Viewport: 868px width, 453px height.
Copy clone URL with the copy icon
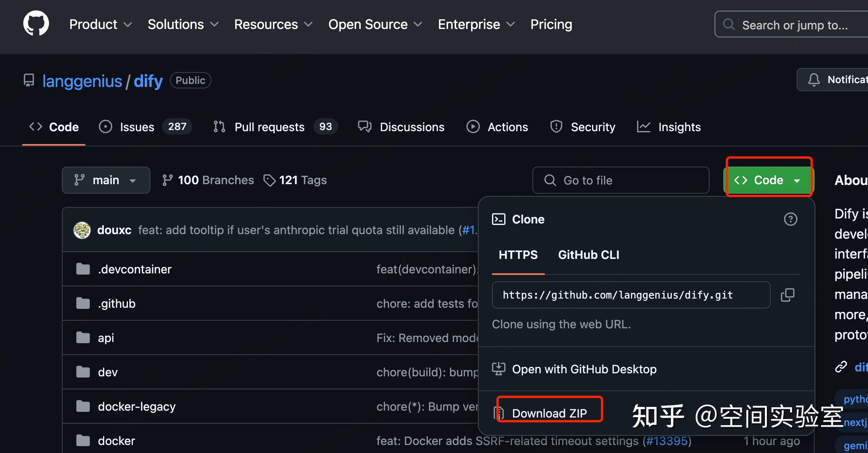coord(787,295)
